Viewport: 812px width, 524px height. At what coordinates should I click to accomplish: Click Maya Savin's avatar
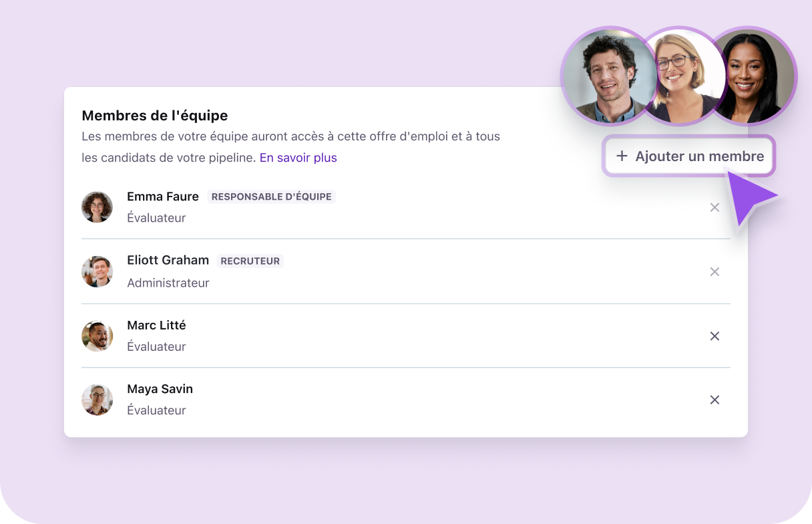click(97, 400)
